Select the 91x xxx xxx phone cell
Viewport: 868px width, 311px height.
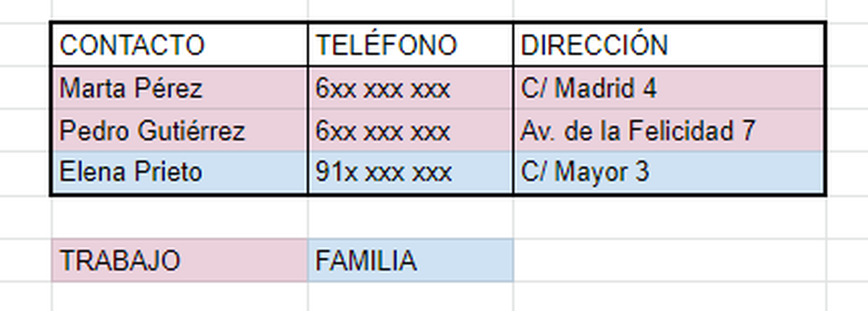pyautogui.click(x=410, y=172)
